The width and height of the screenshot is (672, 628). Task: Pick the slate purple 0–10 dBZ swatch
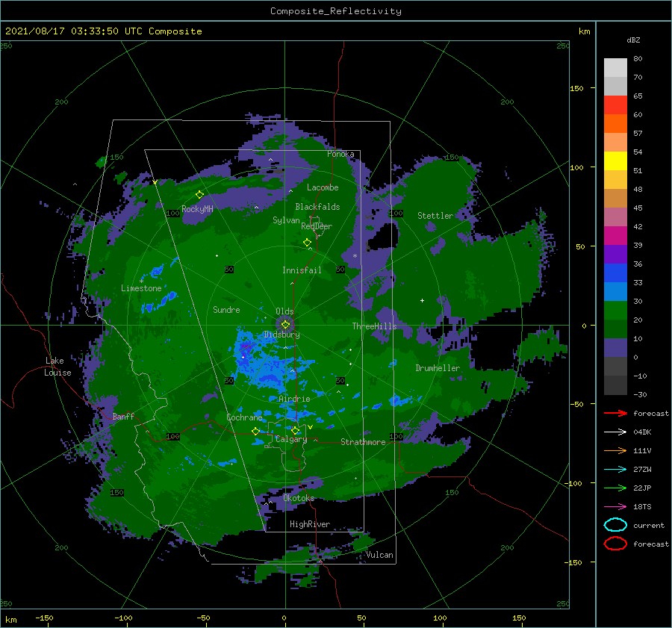point(615,348)
